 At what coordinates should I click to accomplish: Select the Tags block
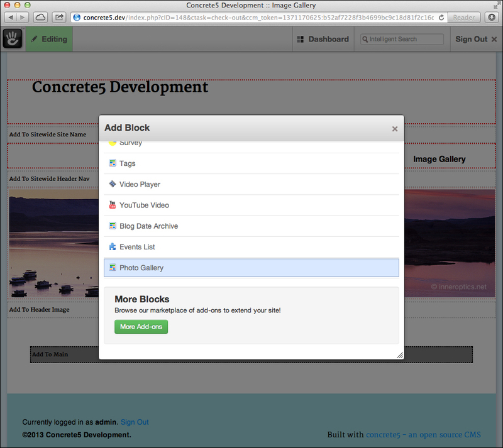(x=251, y=163)
